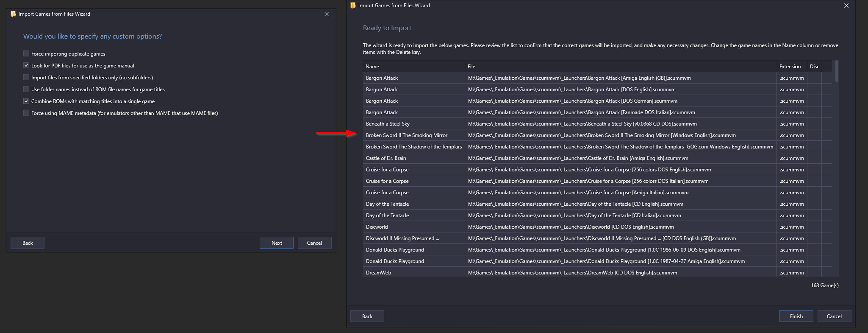Click extension cell of Beneath a Steel Sky row
Image resolution: width=868 pixels, height=333 pixels.
point(792,124)
